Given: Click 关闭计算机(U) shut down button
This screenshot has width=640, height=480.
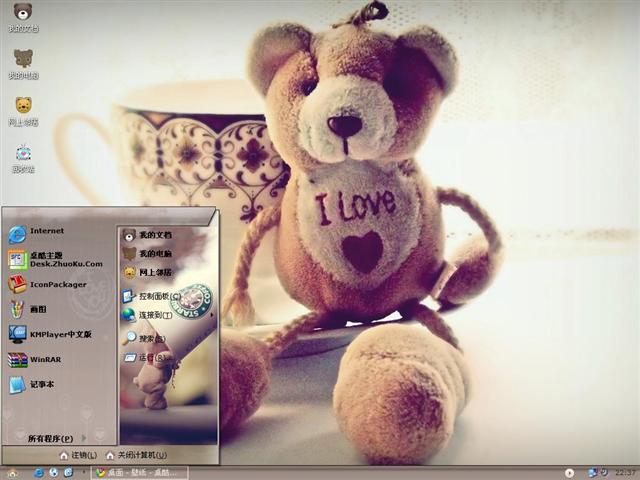Looking at the screenshot, I should pos(136,455).
